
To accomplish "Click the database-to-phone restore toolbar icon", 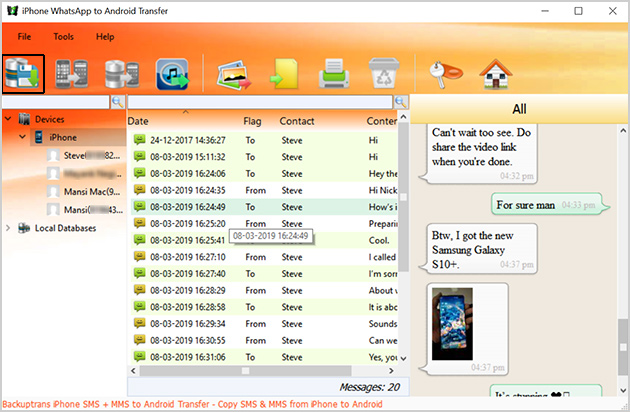I will (122, 74).
